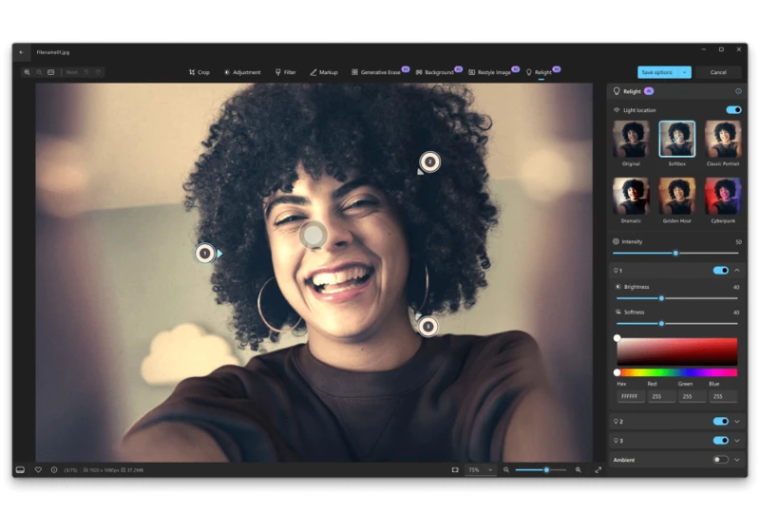760x532 pixels.
Task: Click the file info icon in status bar
Action: (54, 470)
